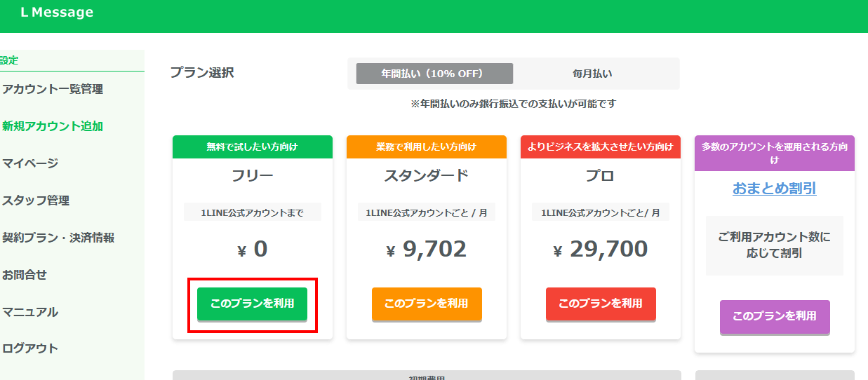Click the ¥ 9,702 price
The image size is (868, 380).
427,249
